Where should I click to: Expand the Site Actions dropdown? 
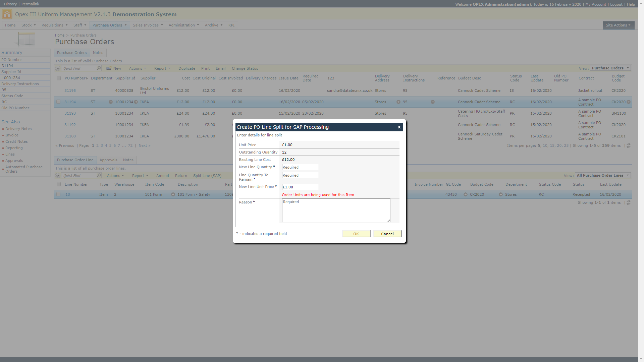tap(618, 25)
